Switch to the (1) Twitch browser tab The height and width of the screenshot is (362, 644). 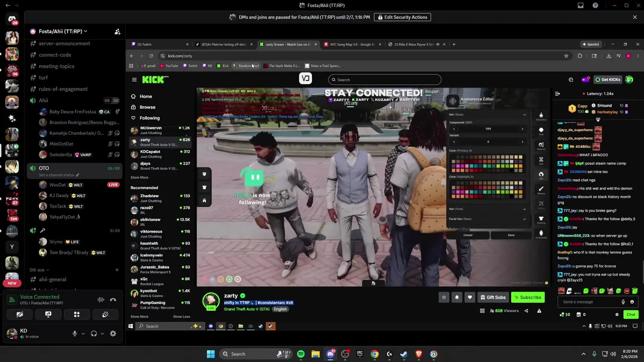pos(159,44)
